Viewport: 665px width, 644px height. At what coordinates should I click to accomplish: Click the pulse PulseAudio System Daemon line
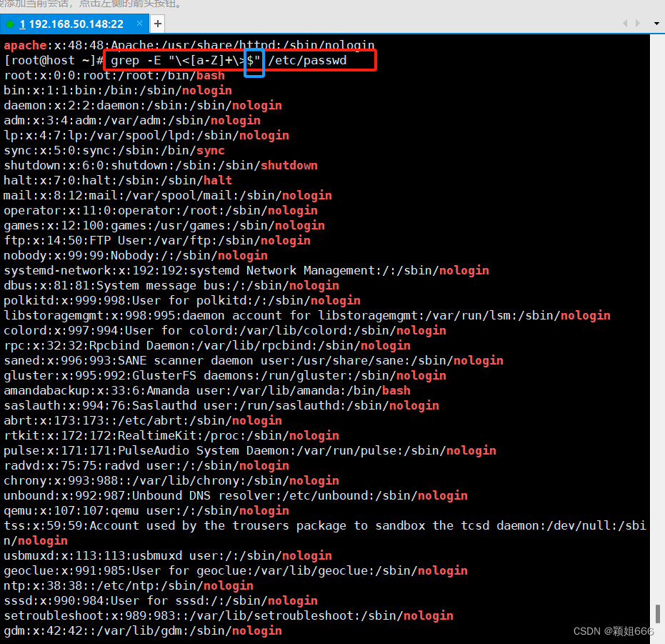click(250, 450)
